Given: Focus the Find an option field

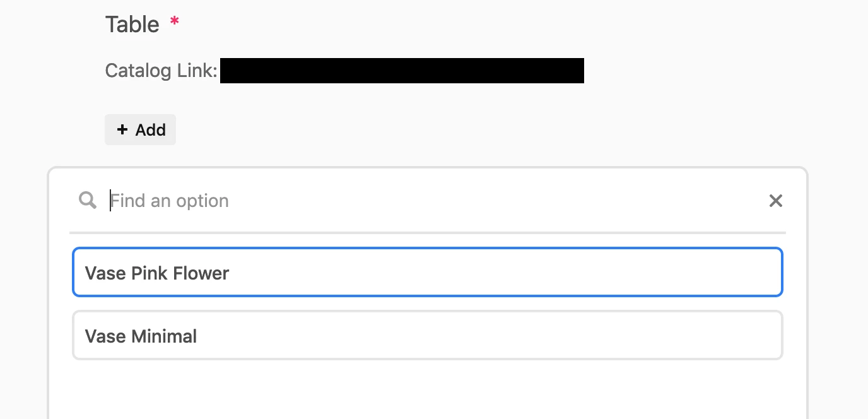Looking at the screenshot, I should [435, 201].
